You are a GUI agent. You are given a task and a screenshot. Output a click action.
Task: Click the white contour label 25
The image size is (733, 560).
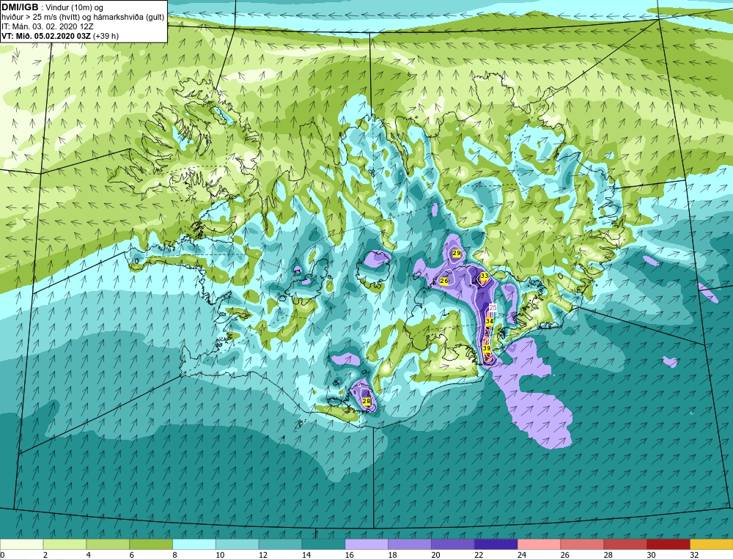click(493, 308)
